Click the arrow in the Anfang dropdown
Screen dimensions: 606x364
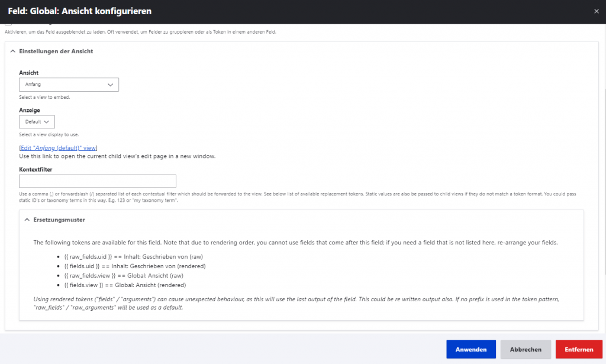[x=110, y=85]
